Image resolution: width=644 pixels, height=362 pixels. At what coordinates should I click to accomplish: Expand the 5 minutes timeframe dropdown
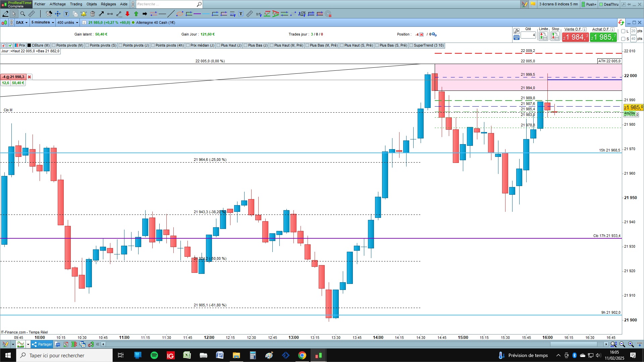pyautogui.click(x=43, y=22)
